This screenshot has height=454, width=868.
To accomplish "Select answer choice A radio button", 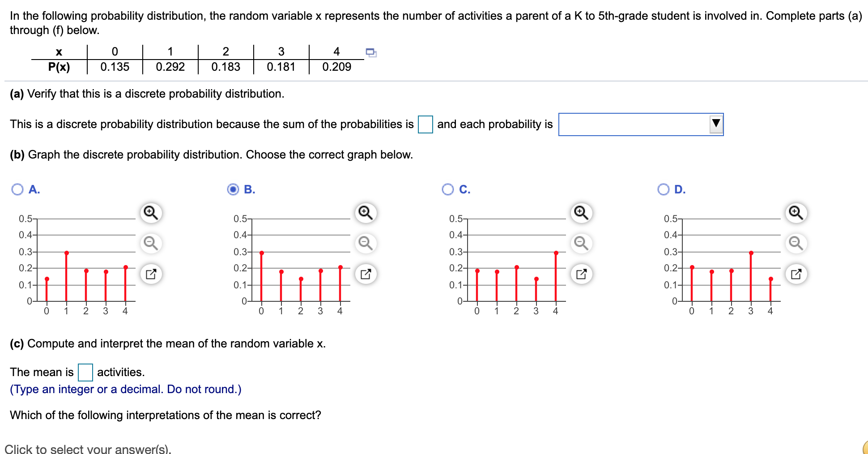I will [x=17, y=189].
